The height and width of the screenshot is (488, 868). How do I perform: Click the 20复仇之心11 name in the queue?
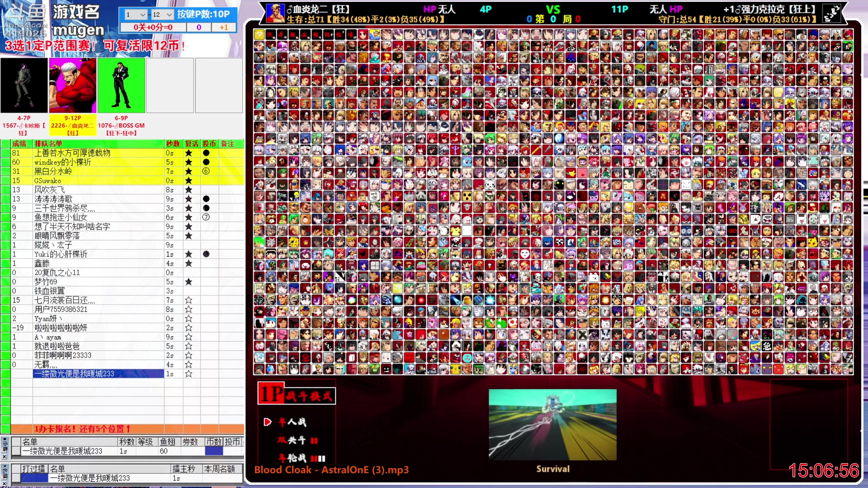[57, 272]
